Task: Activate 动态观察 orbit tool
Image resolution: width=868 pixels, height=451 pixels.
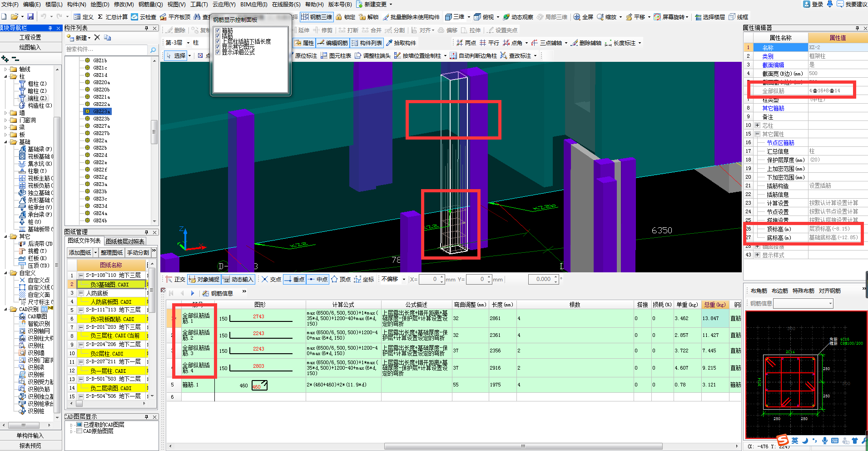Action: (518, 17)
